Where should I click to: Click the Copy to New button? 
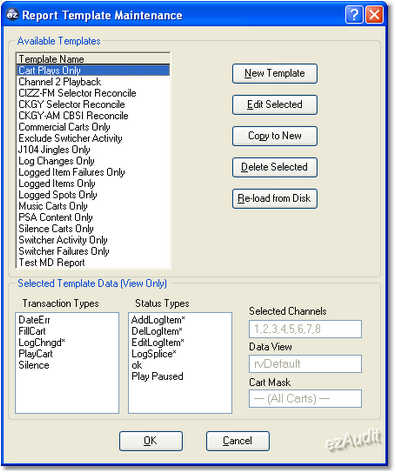tap(275, 136)
